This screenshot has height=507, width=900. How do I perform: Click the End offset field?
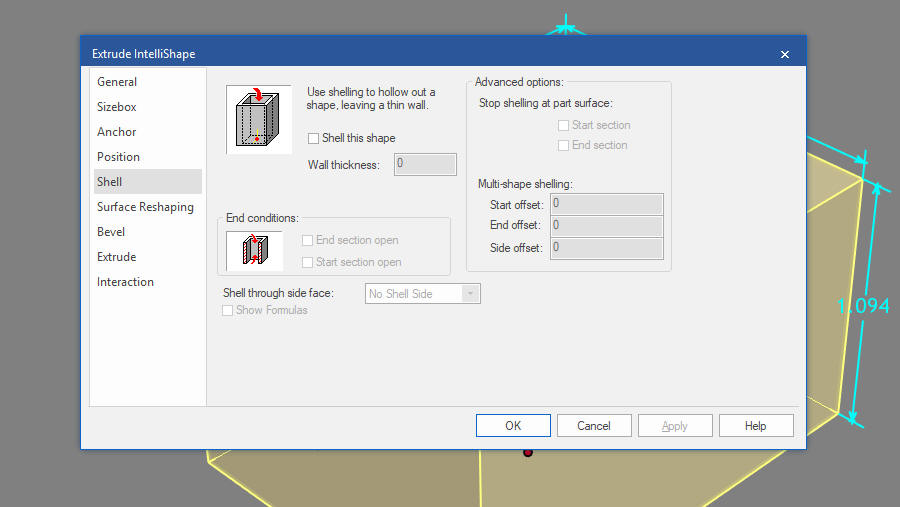click(607, 226)
